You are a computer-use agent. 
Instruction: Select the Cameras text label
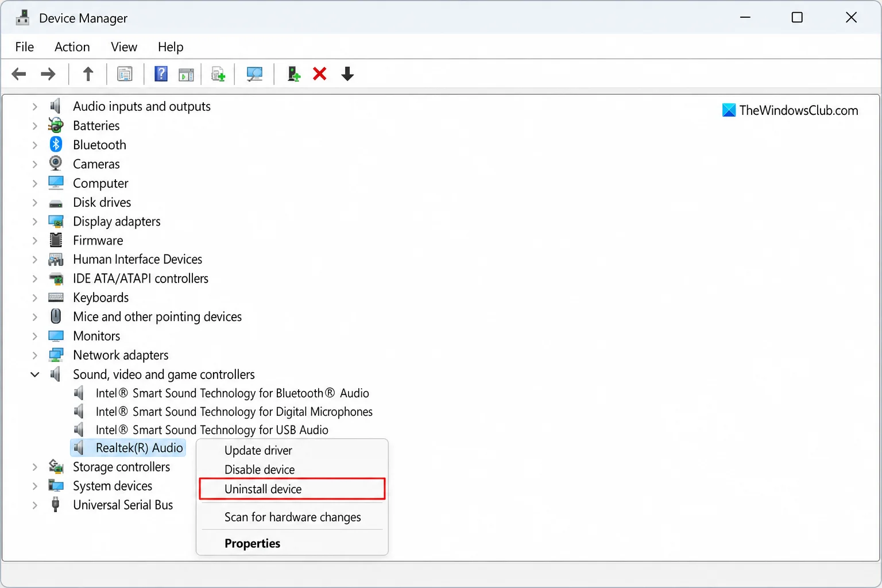point(96,164)
